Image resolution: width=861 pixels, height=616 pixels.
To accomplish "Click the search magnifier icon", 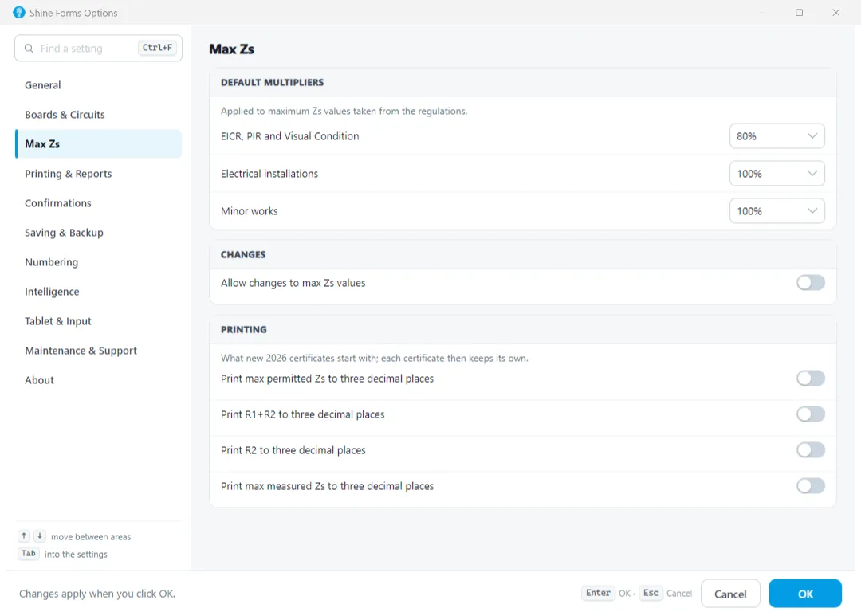I will (29, 49).
